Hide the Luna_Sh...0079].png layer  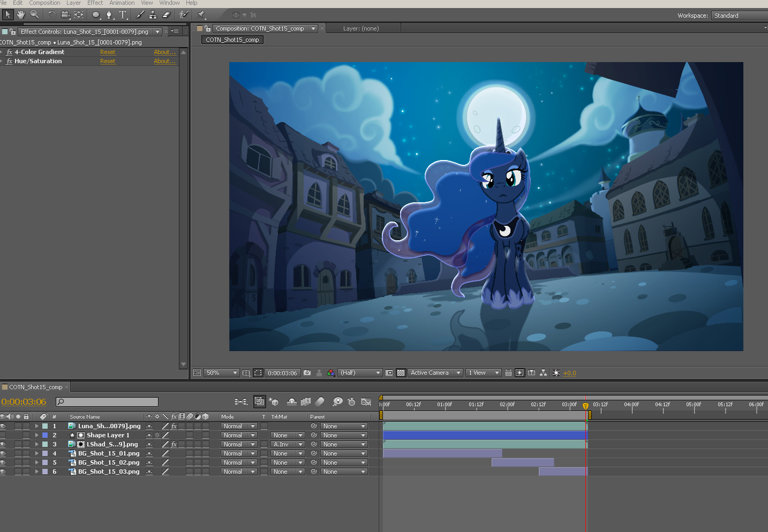[3, 427]
